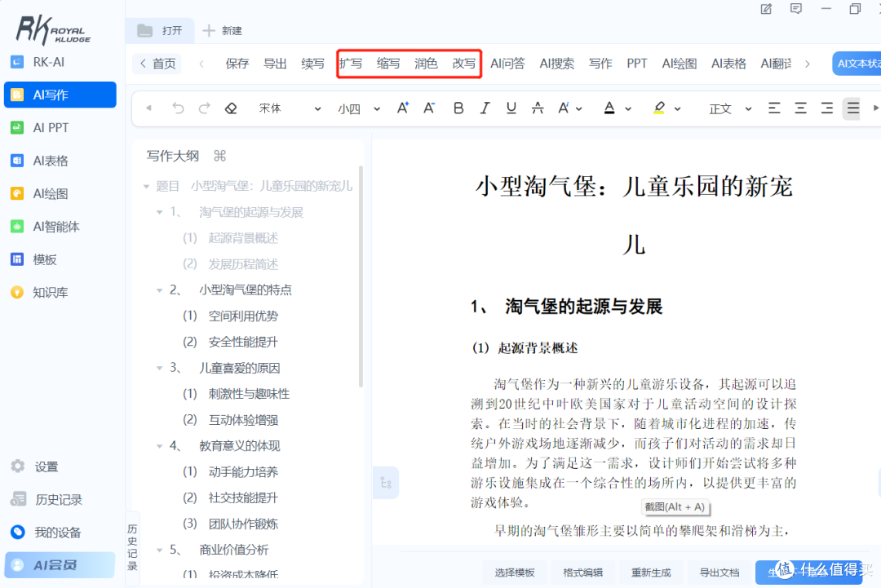Select outline item 刺激性与趣味性
Screen dimensions: 881x588
[x=249, y=394]
